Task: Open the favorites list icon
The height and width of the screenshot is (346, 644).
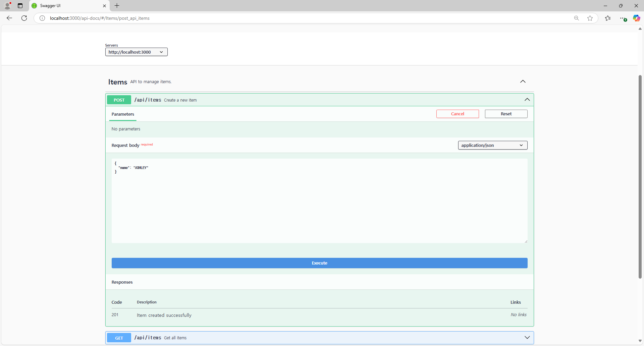Action: click(x=608, y=18)
